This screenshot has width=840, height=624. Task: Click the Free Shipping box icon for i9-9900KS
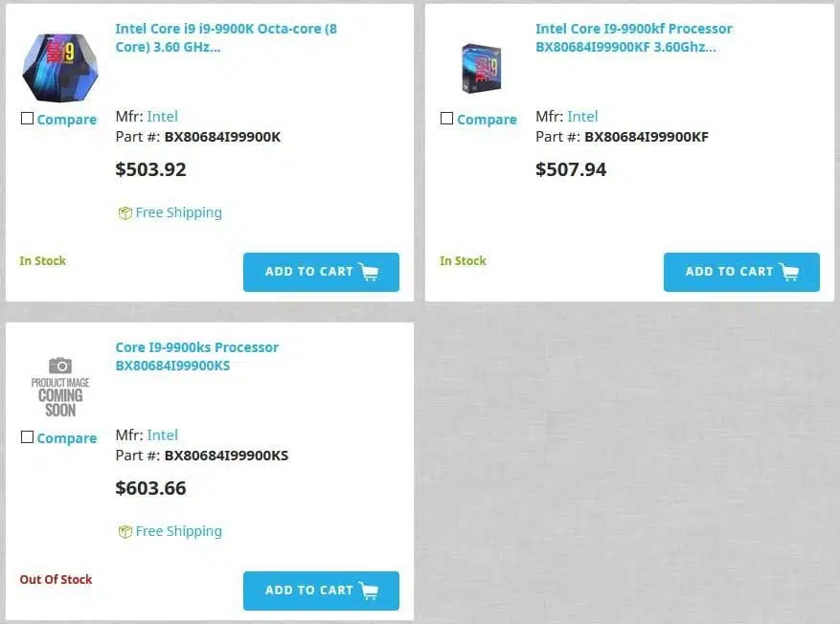(x=125, y=531)
